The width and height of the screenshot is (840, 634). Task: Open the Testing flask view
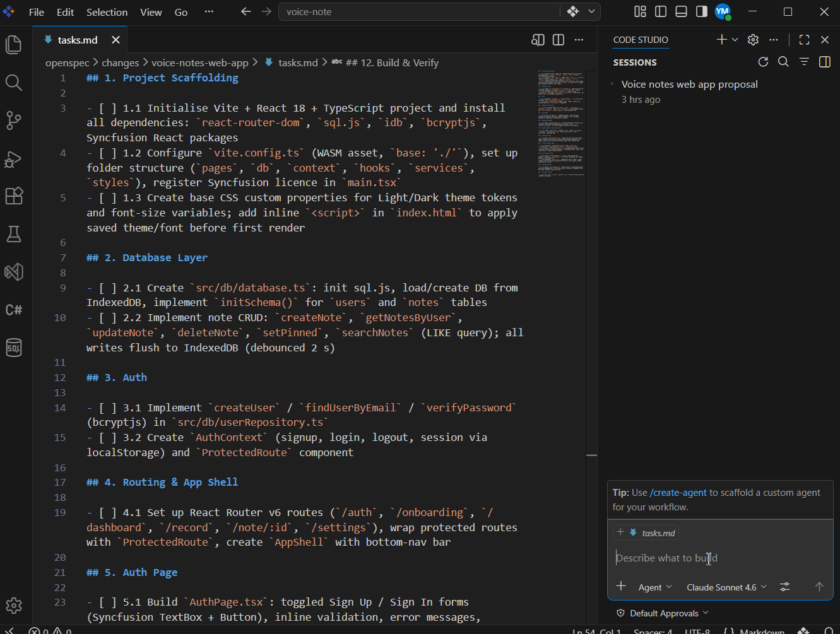pyautogui.click(x=14, y=234)
